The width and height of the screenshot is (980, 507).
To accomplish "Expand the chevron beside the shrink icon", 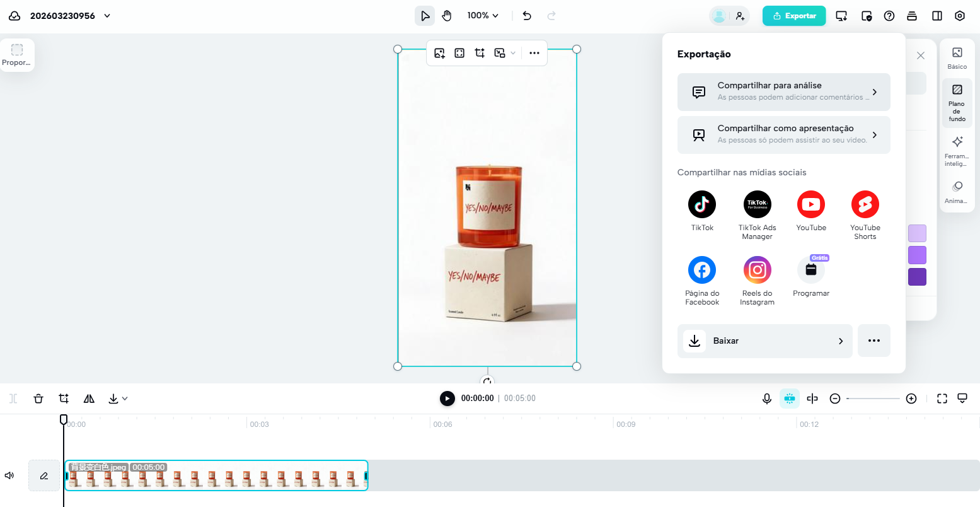I will (513, 53).
